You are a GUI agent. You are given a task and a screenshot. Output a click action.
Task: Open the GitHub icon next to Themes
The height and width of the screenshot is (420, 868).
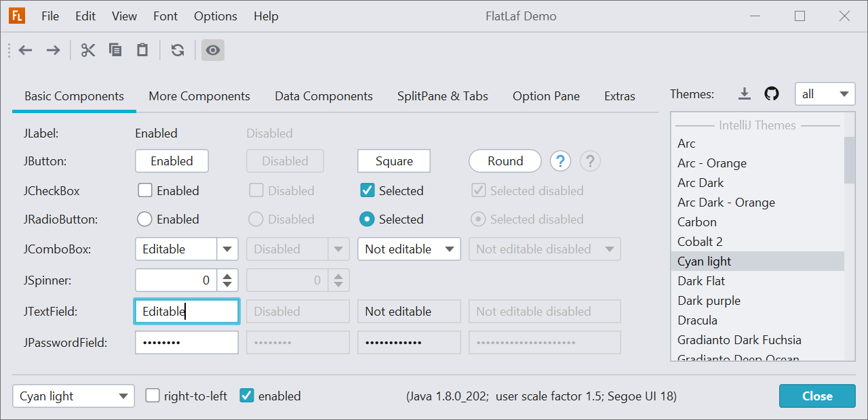point(772,94)
